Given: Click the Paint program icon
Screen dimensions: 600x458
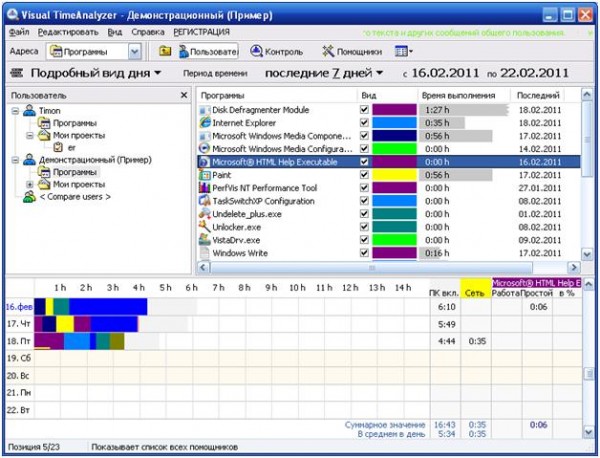Looking at the screenshot, I should point(205,175).
